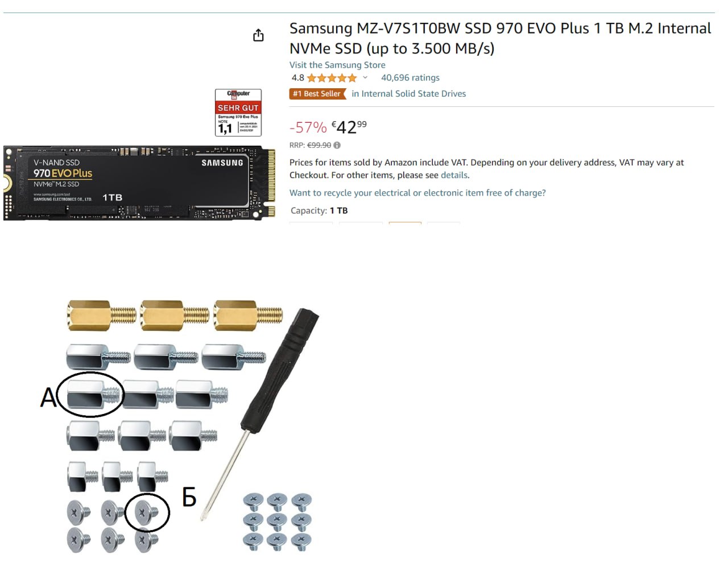
Task: Open Internal Solid State Drives category link
Action: coord(408,94)
